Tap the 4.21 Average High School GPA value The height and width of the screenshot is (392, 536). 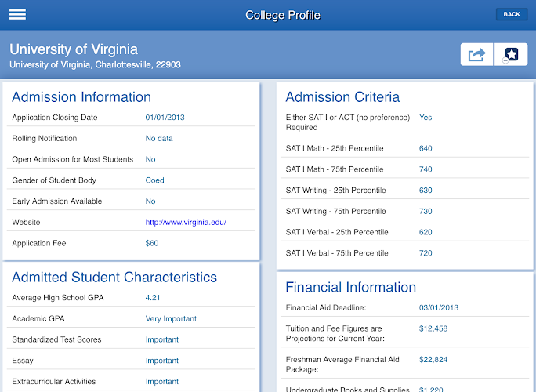click(152, 298)
